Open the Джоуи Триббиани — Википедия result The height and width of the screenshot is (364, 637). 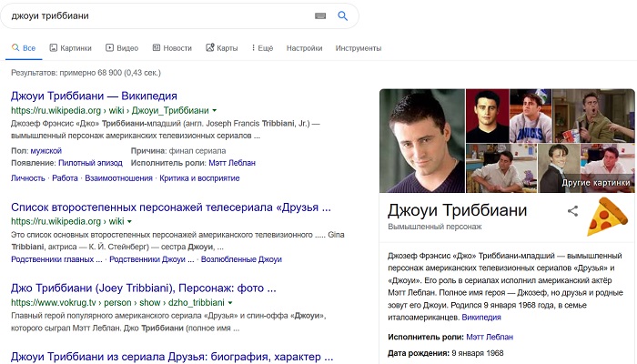click(94, 96)
